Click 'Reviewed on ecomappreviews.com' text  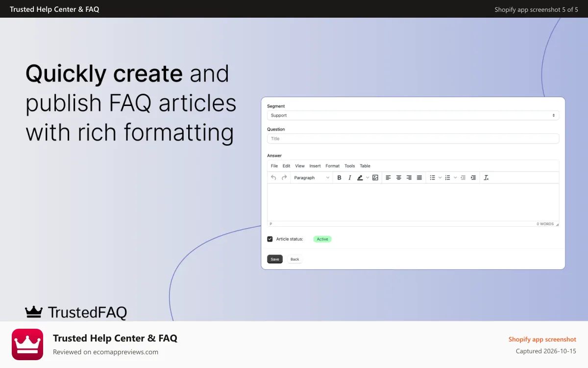[105, 352]
